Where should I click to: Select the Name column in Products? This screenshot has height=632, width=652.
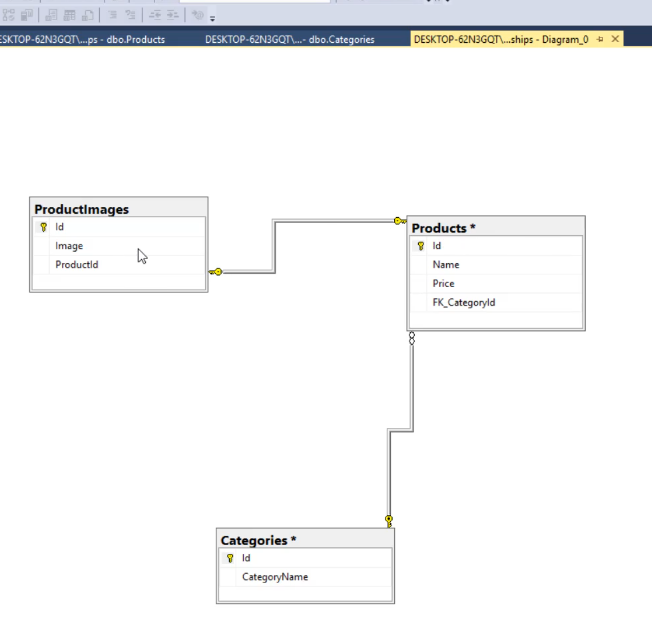[496, 264]
